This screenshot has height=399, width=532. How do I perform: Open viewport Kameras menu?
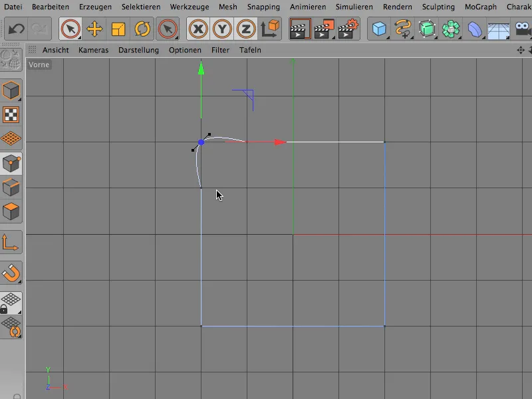pyautogui.click(x=94, y=50)
